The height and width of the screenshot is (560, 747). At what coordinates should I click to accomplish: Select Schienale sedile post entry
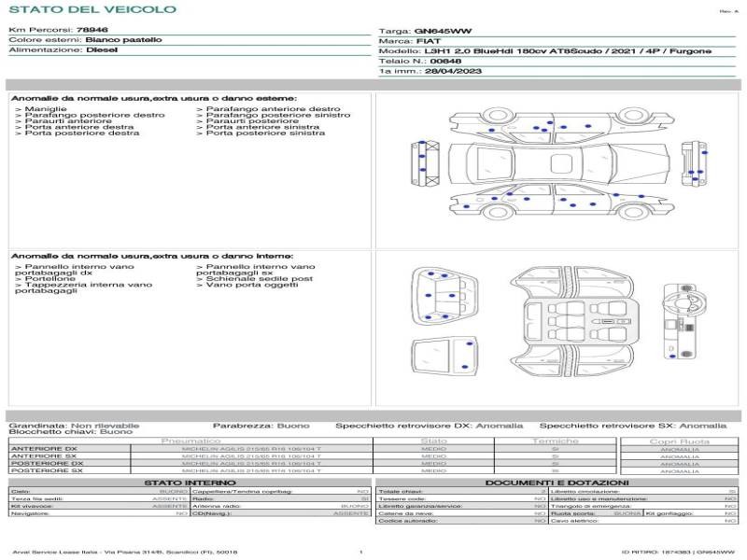[254, 278]
